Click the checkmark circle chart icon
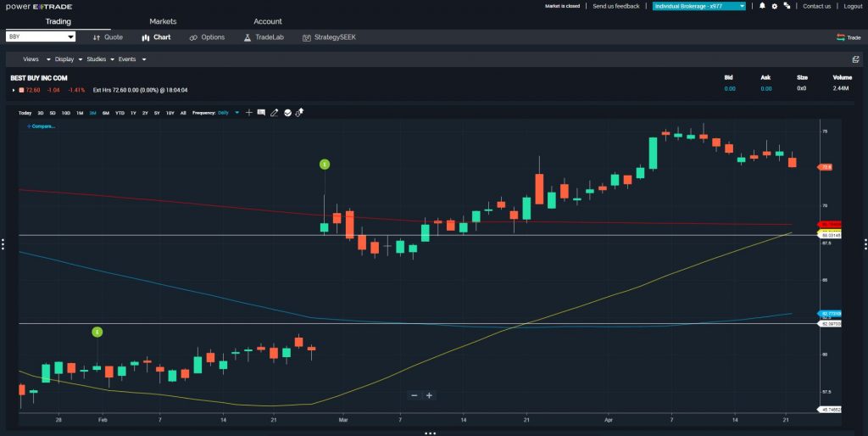868x436 pixels. pos(287,113)
